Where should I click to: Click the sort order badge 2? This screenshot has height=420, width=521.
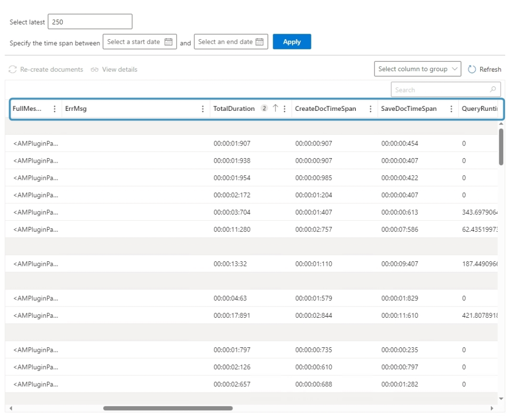(x=264, y=108)
